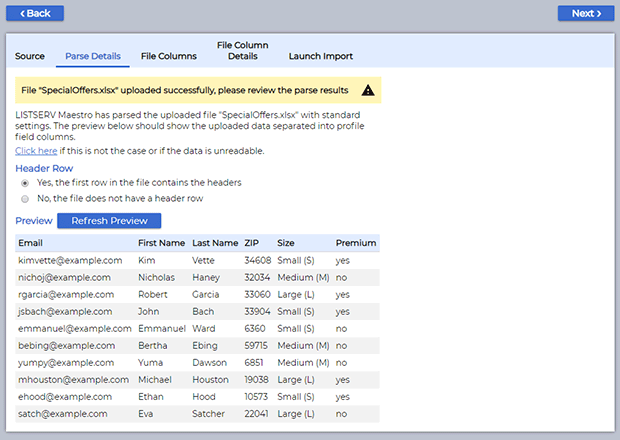620x440 pixels.
Task: Click the ZIP column header
Action: pos(251,243)
